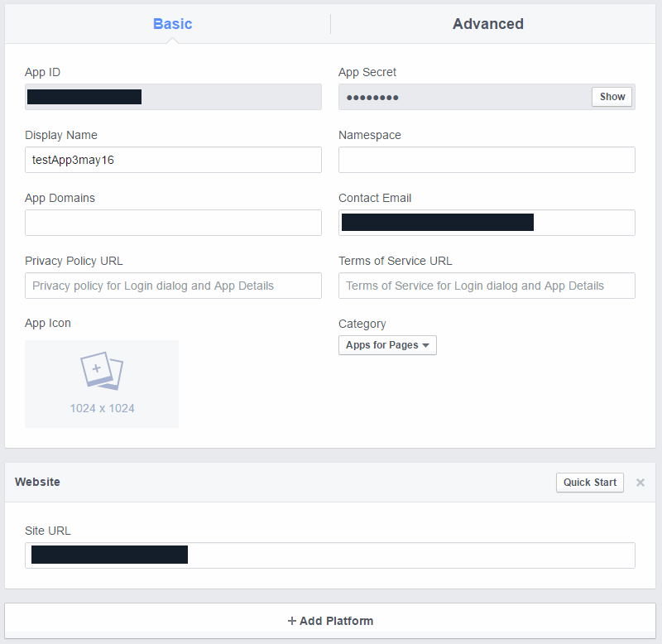662x644 pixels.
Task: Click the Add Platform button
Action: [330, 621]
